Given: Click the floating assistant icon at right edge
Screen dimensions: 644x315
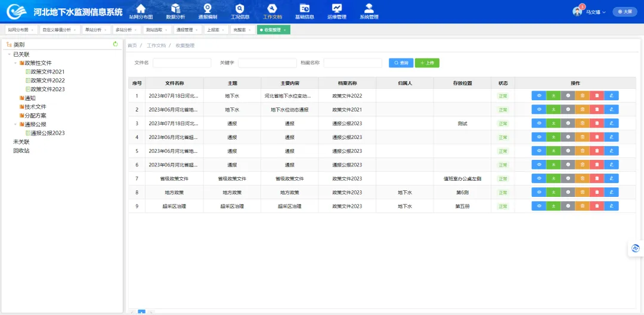Looking at the screenshot, I should pos(636,248).
